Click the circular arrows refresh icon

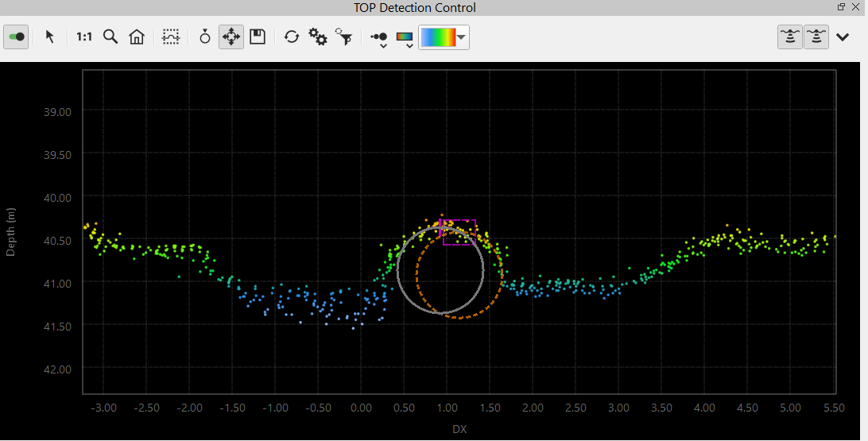tap(292, 37)
